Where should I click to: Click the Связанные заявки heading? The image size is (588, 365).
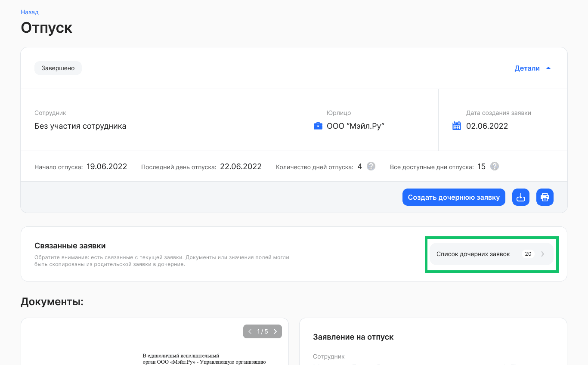pyautogui.click(x=70, y=246)
